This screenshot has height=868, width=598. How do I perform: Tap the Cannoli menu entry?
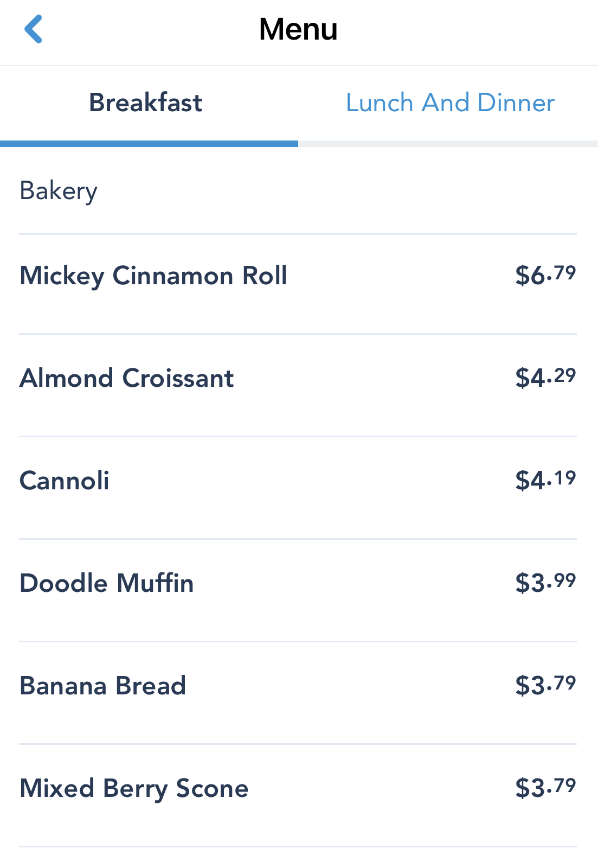point(65,481)
